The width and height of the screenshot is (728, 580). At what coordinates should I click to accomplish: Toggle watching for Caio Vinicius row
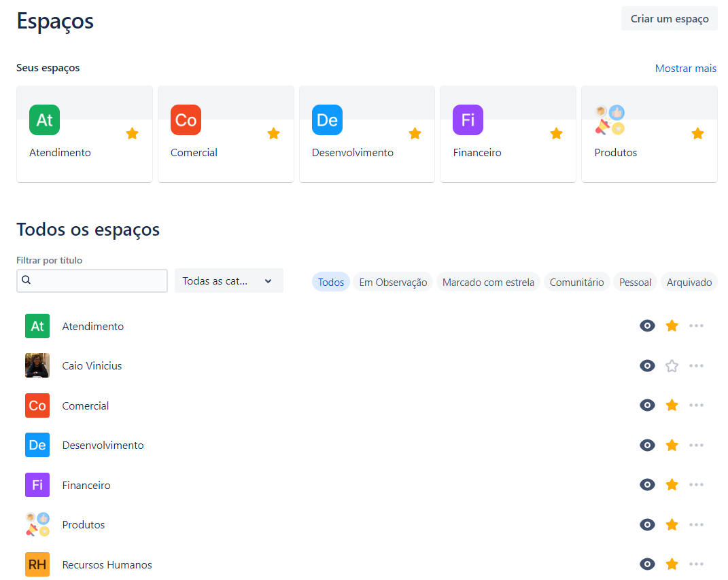647,365
